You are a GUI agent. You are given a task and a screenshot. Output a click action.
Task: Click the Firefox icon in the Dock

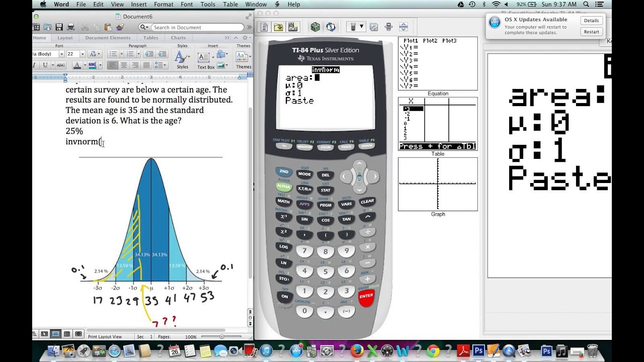357,350
